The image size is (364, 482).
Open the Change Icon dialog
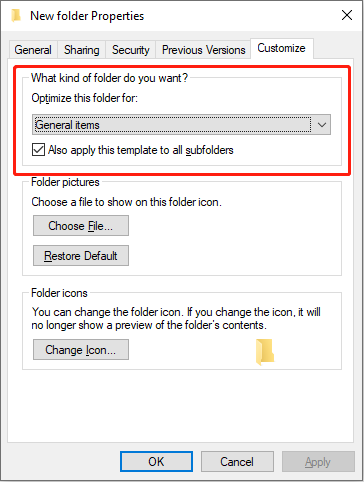(x=81, y=350)
